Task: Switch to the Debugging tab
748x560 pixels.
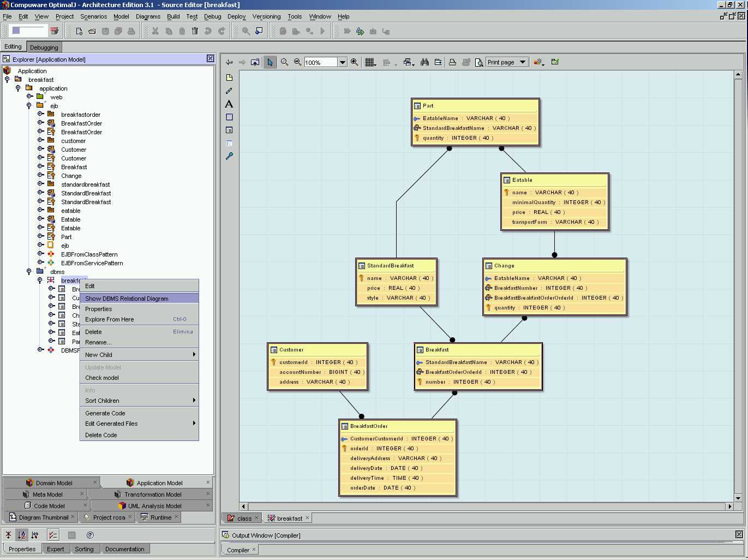Action: (x=44, y=47)
